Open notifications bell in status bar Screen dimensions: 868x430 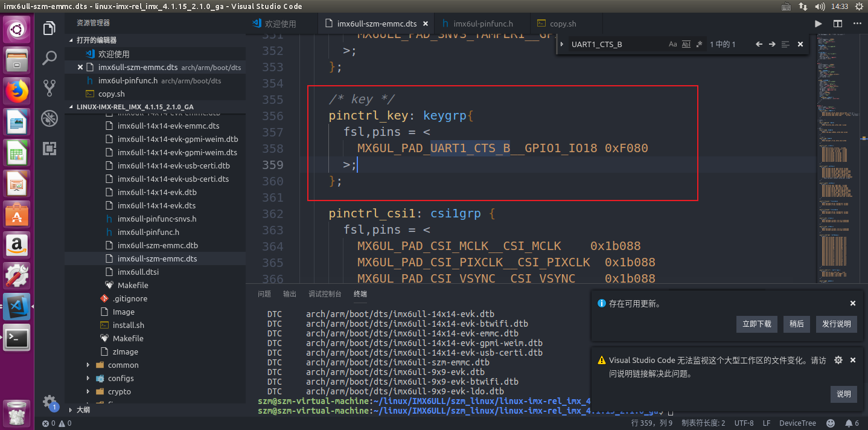point(852,423)
